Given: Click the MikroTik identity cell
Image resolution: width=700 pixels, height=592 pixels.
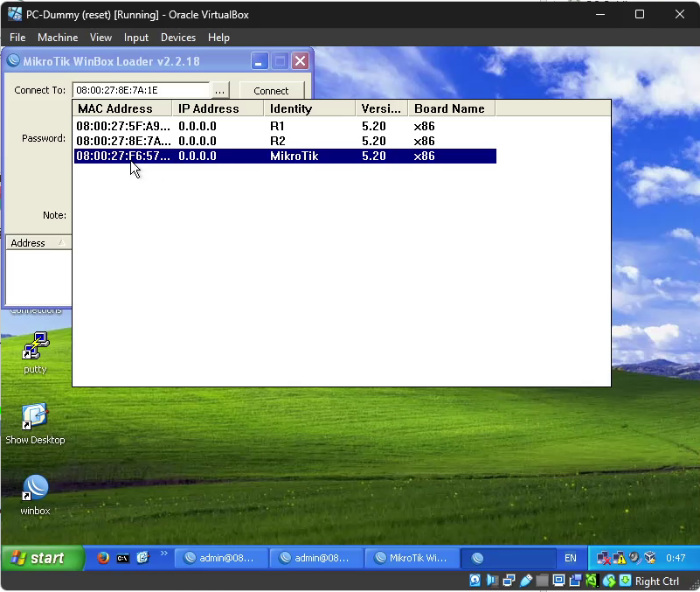Looking at the screenshot, I should point(294,156).
